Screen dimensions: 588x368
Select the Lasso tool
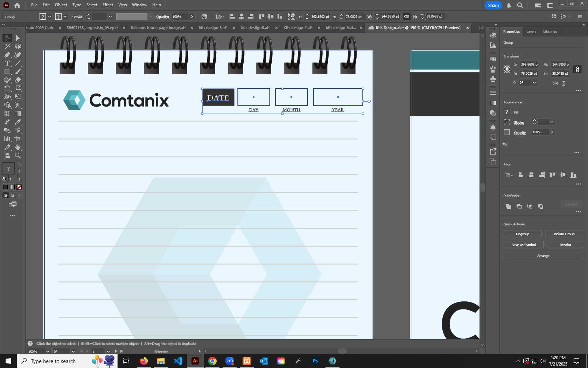pos(18,46)
